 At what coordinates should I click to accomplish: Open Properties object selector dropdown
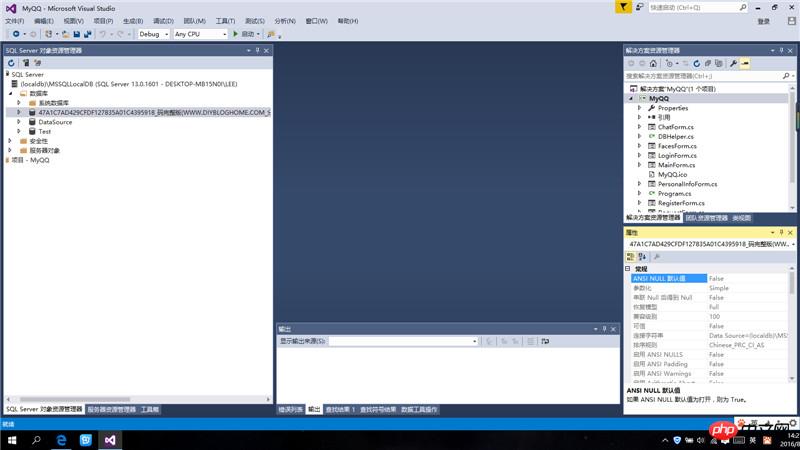793,244
